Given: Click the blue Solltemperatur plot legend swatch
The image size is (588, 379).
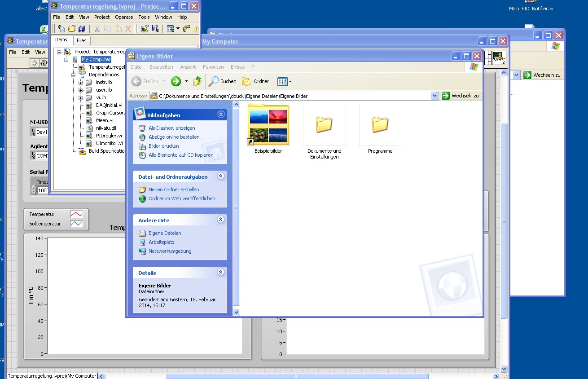Looking at the screenshot, I should coord(76,224).
